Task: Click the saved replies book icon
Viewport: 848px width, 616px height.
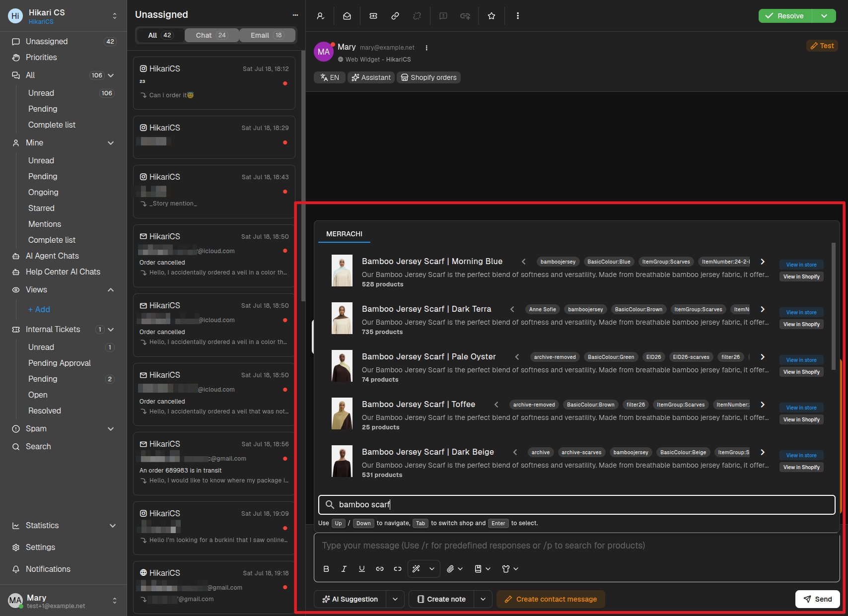Action: pos(478,569)
